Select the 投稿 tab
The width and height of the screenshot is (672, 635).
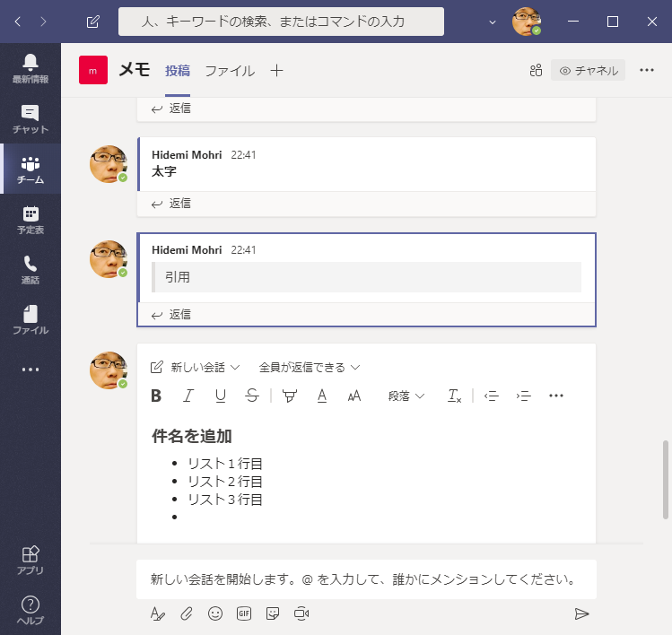(178, 71)
